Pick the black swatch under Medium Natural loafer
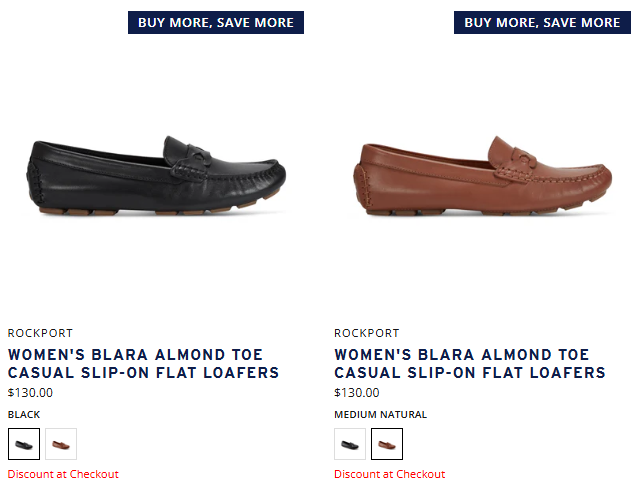The width and height of the screenshot is (637, 490). (350, 443)
